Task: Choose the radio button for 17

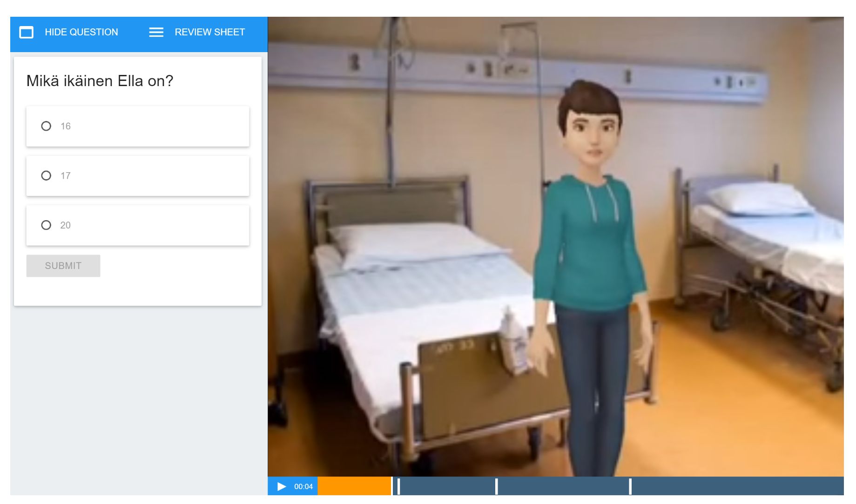Action: [x=46, y=175]
